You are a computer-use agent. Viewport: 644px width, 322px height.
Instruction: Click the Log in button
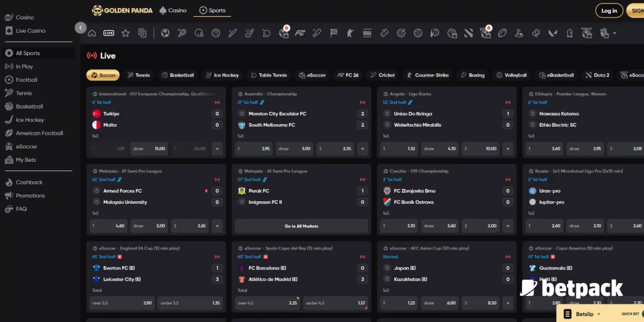[608, 11]
